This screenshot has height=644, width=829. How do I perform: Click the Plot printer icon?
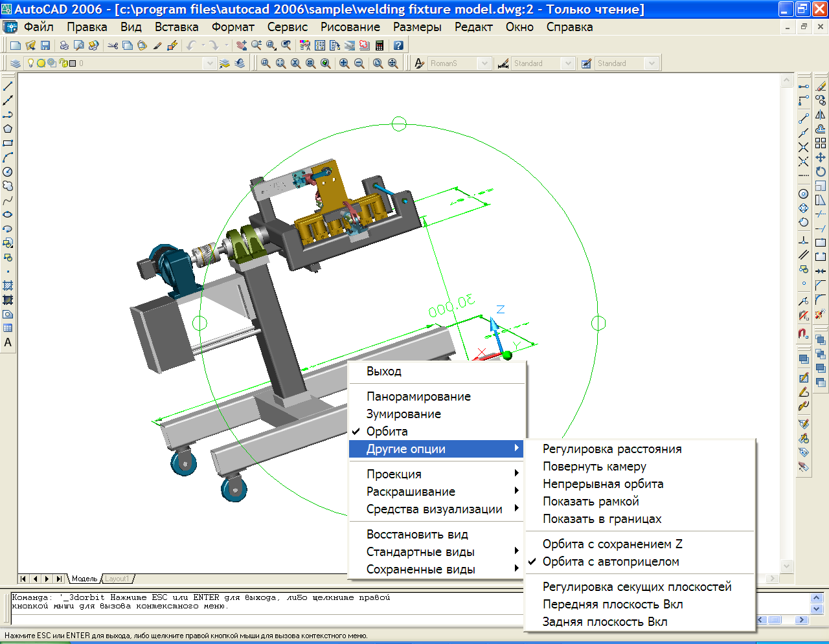(64, 45)
